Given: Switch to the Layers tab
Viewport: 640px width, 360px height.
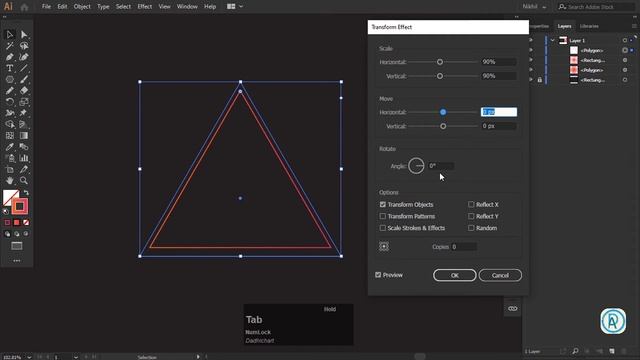Looking at the screenshot, I should [x=564, y=26].
